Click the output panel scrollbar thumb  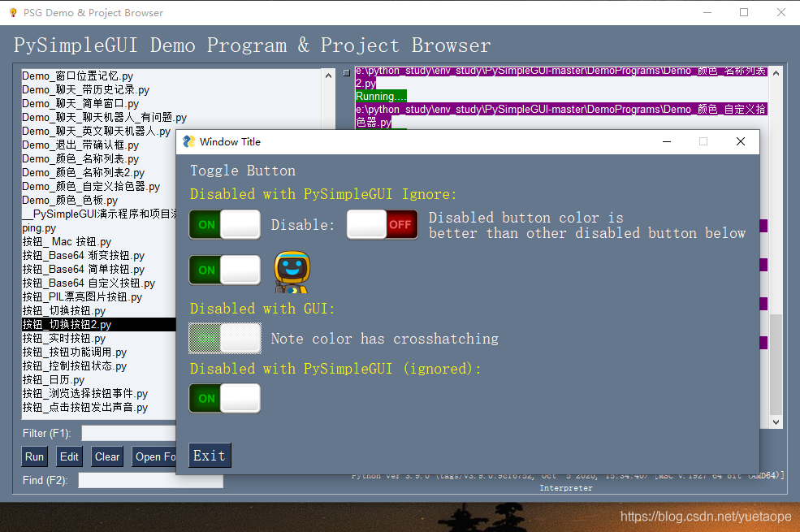click(x=776, y=364)
